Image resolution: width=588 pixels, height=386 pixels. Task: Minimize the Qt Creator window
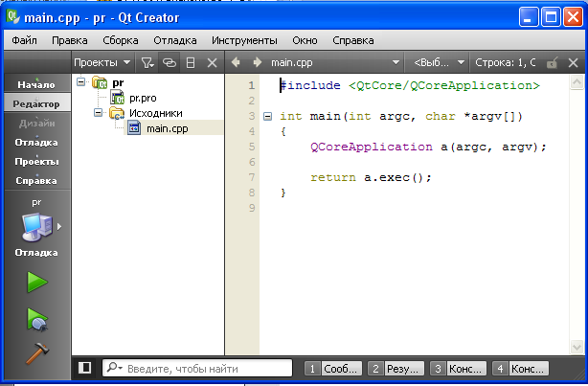coord(529,17)
